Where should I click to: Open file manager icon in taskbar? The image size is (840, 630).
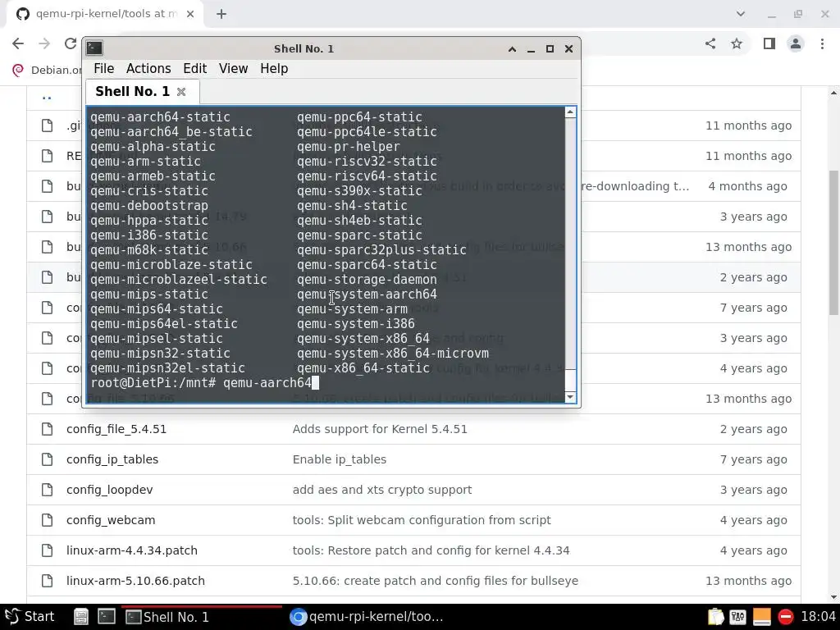point(81,617)
